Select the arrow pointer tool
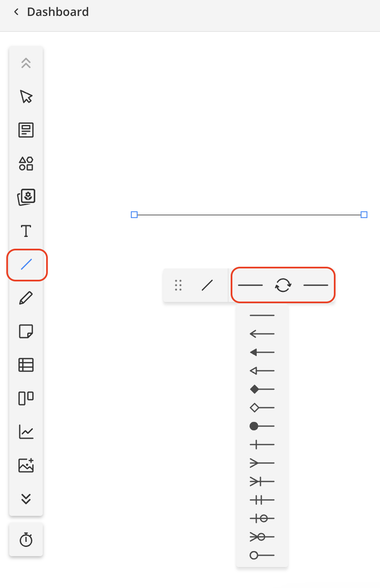 click(x=26, y=96)
